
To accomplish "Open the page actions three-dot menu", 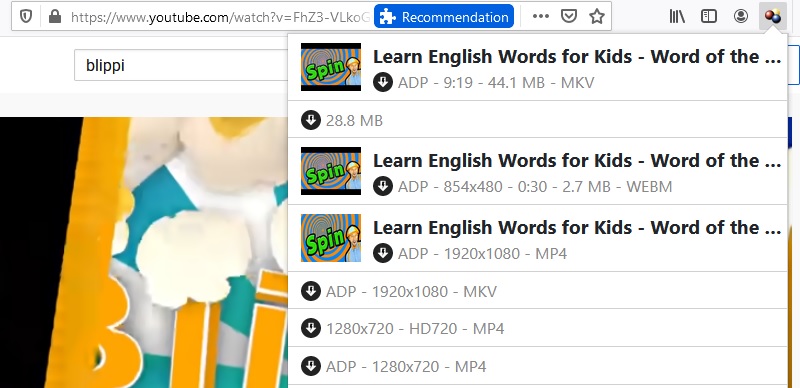I will click(x=540, y=16).
